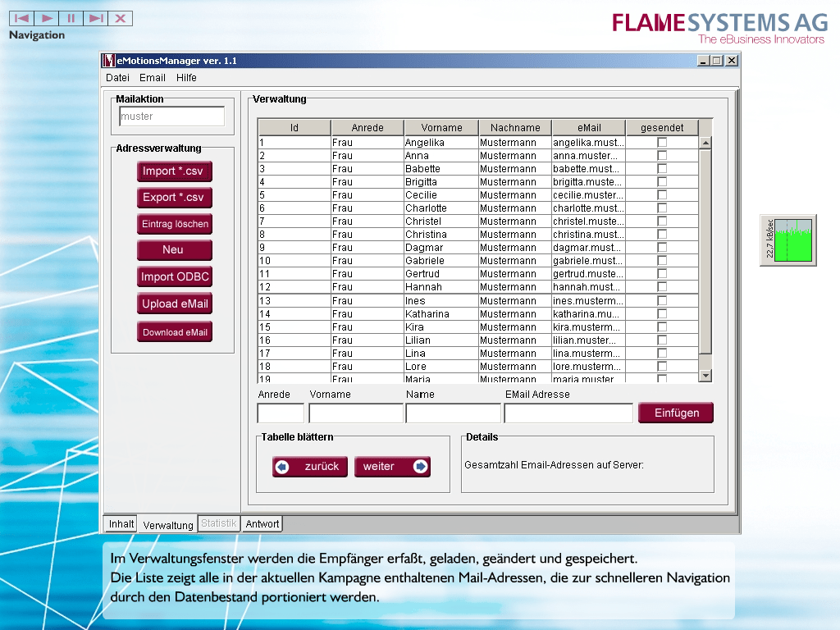This screenshot has height=630, width=840.
Task: Click the Anrede column header
Action: pyautogui.click(x=367, y=127)
